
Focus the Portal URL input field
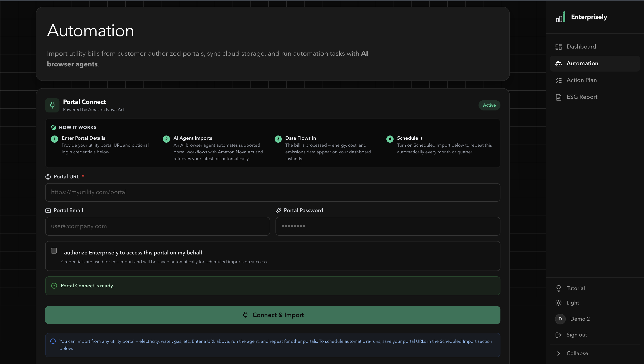(x=273, y=192)
